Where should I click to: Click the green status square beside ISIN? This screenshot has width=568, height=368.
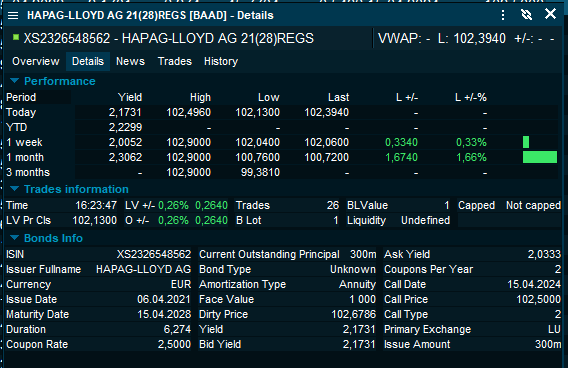[16, 37]
